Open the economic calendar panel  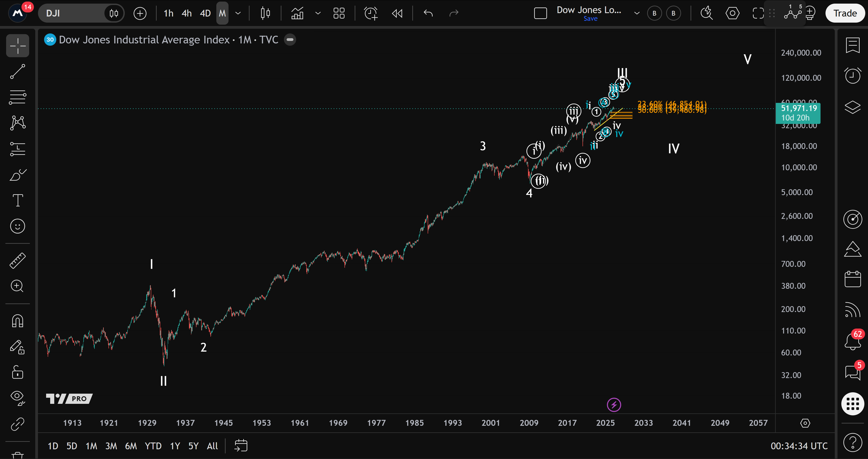[852, 279]
